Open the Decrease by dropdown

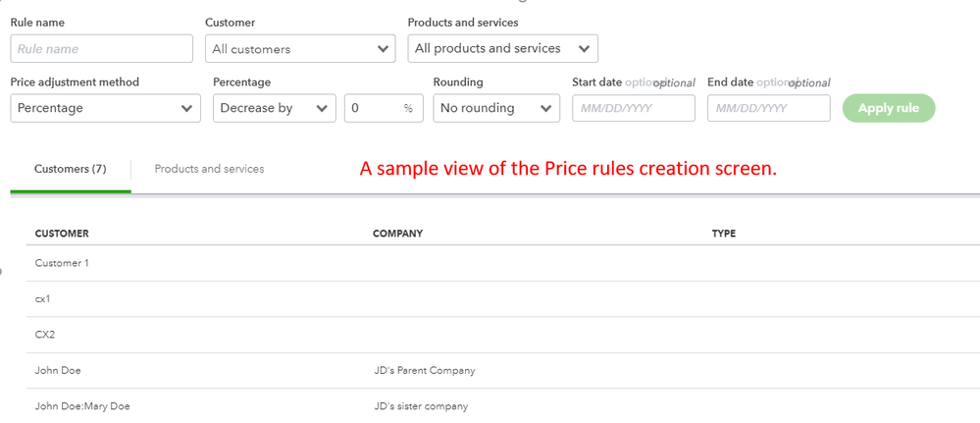click(x=274, y=108)
